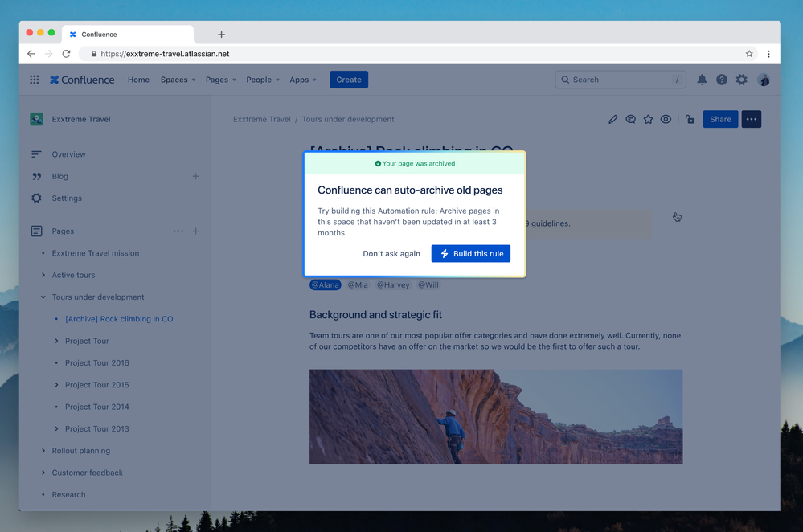Click the Exxtreme Travel space icon
Image resolution: width=803 pixels, height=532 pixels.
[x=36, y=119]
